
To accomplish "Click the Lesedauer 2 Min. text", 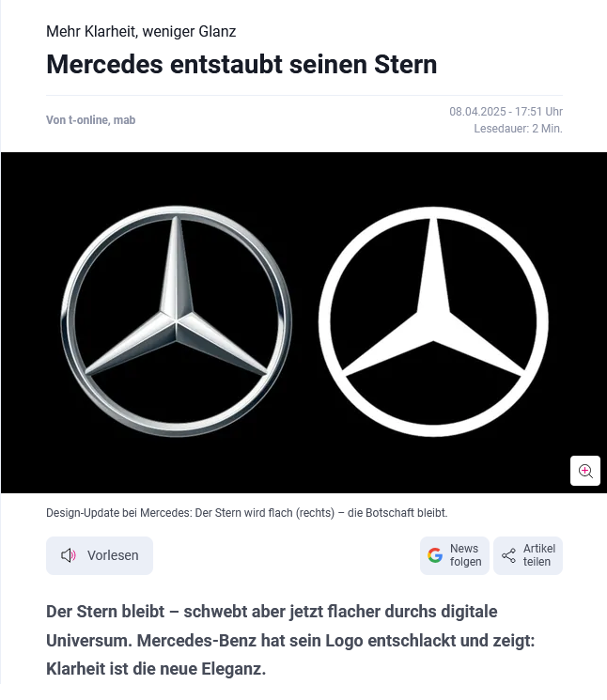I will pos(518,129).
